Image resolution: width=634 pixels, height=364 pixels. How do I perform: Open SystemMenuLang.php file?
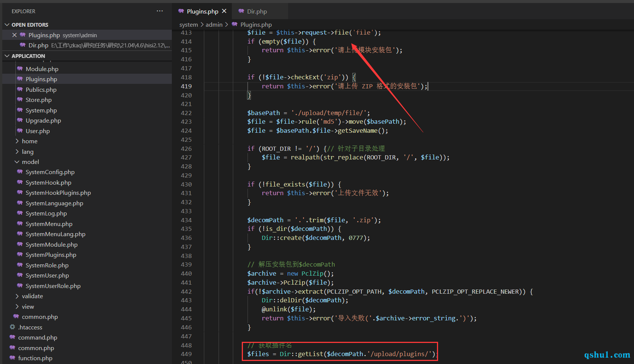pyautogui.click(x=56, y=234)
